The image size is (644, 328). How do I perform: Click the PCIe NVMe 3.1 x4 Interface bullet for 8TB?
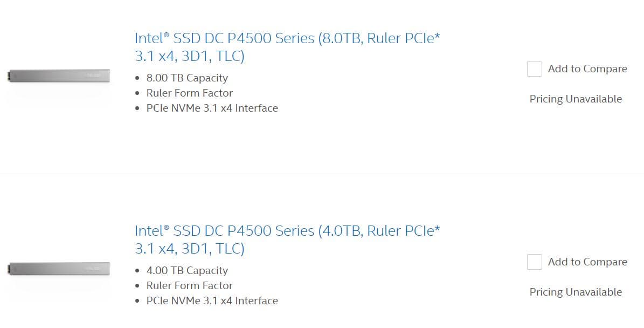click(x=212, y=108)
